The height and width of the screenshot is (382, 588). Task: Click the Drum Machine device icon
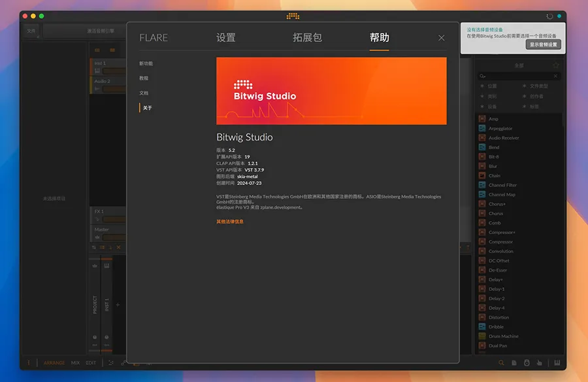coord(482,336)
